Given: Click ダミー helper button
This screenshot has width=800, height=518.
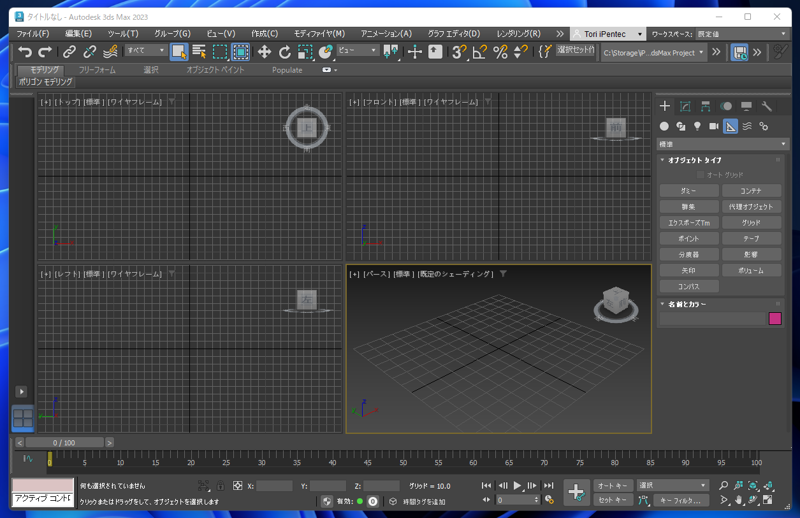Looking at the screenshot, I should pyautogui.click(x=688, y=191).
